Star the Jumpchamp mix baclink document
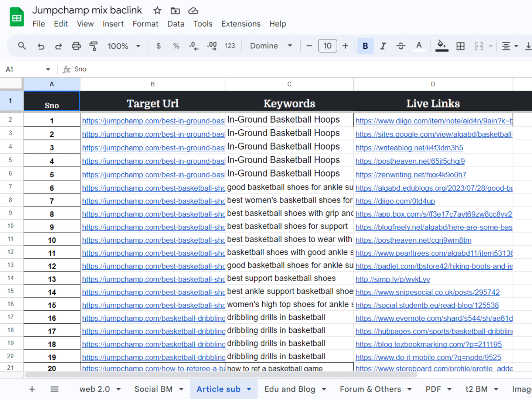 (x=157, y=11)
